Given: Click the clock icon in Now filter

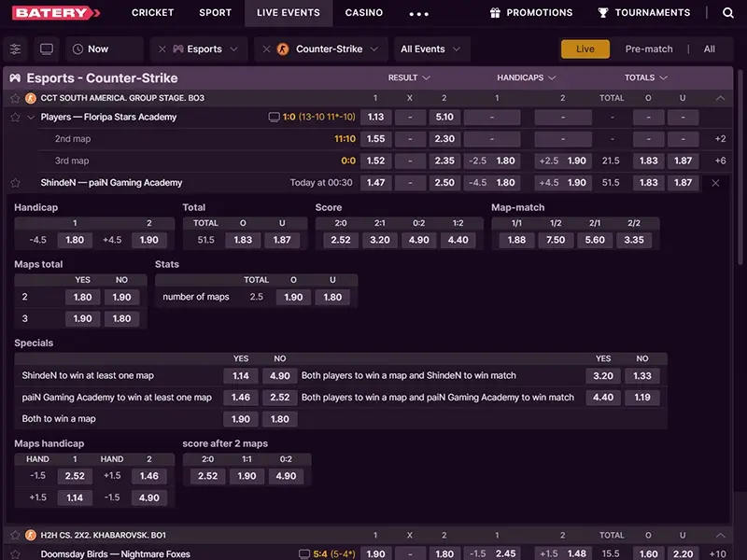Looking at the screenshot, I should pos(78,49).
